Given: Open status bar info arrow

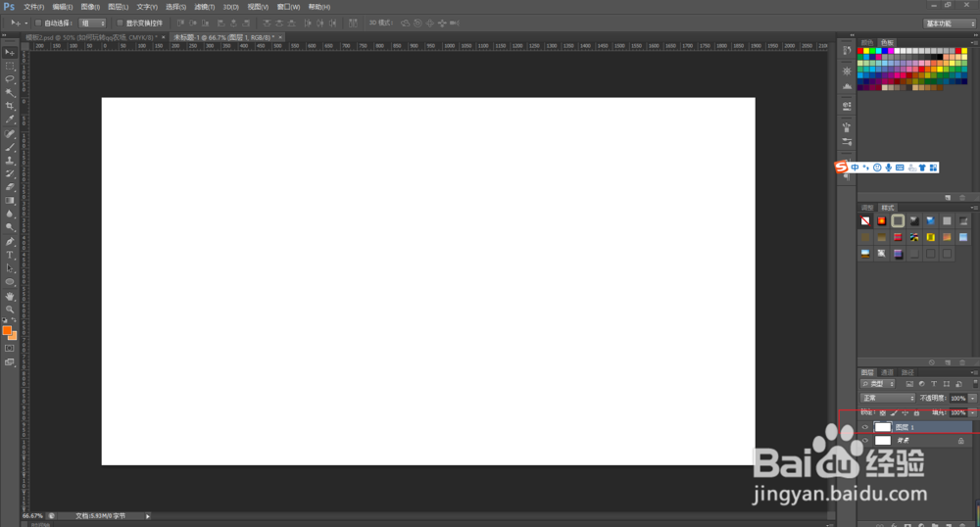Looking at the screenshot, I should coord(148,516).
